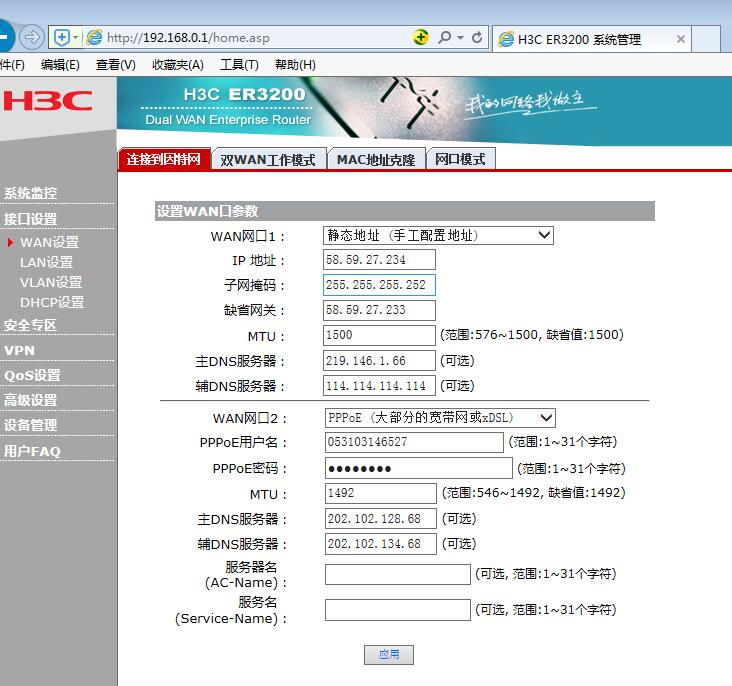Image resolution: width=732 pixels, height=686 pixels.
Task: Switch to the MAC地址克隆 tab
Action: click(376, 160)
